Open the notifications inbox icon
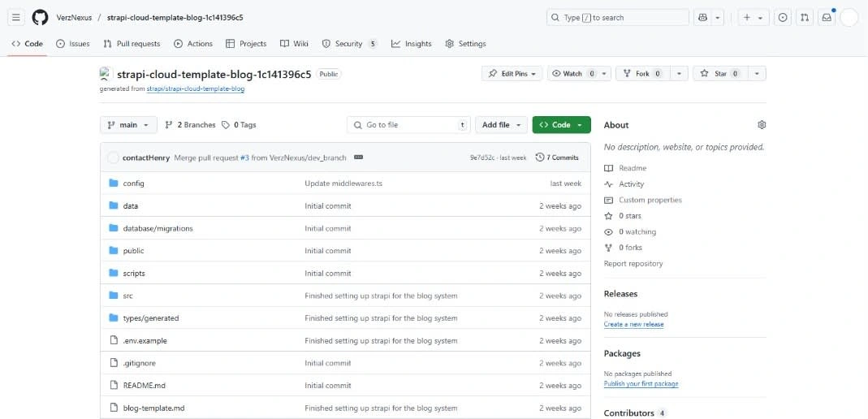The height and width of the screenshot is (419, 868). click(x=827, y=18)
